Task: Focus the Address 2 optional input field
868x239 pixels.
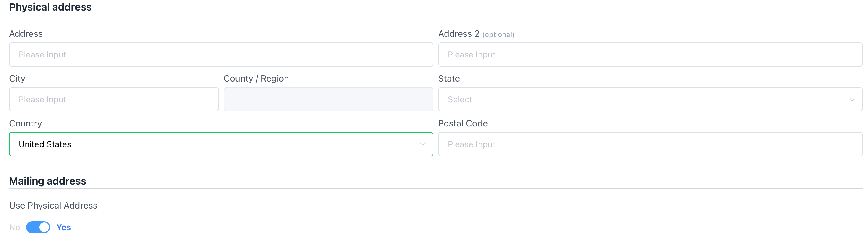Action: (650, 54)
